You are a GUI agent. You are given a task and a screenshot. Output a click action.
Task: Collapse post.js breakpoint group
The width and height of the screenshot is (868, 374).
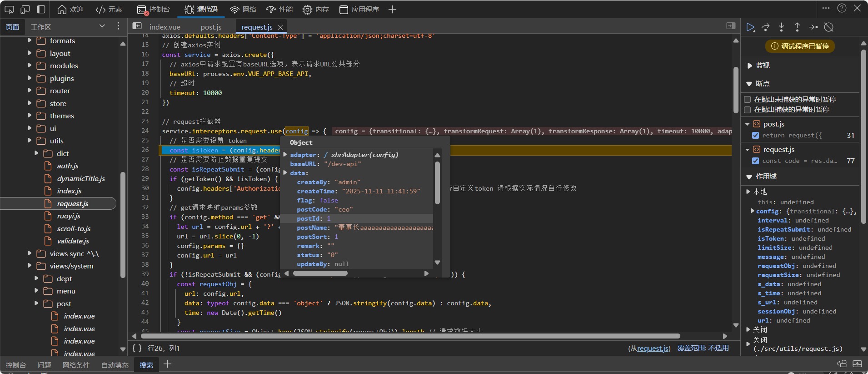tap(748, 124)
